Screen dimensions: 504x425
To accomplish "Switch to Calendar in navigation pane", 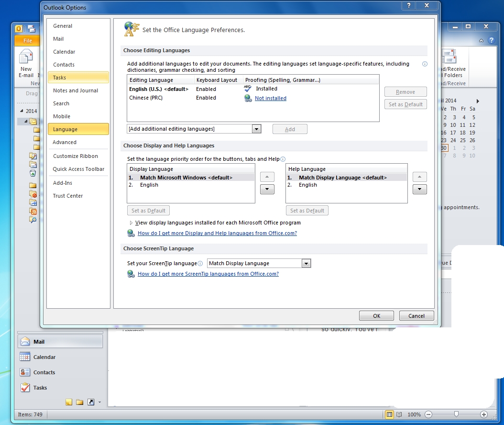I will tap(60, 357).
